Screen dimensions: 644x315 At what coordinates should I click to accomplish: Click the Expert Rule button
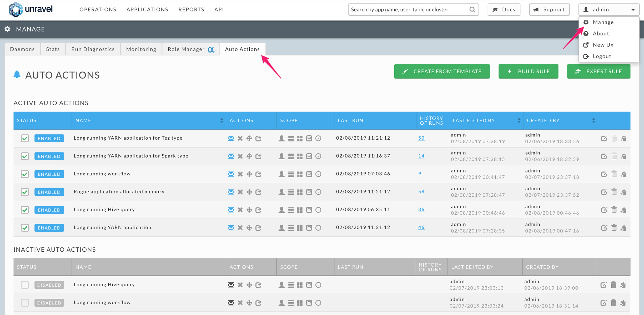point(598,71)
